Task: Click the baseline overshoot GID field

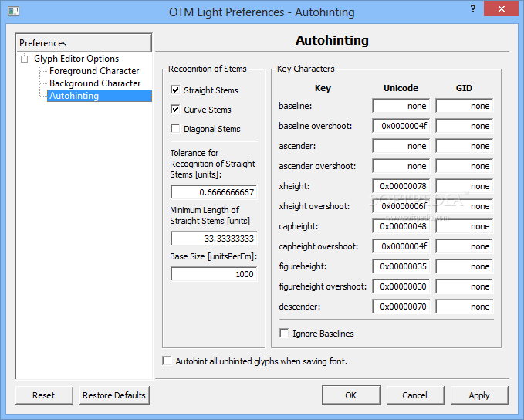Action: pos(464,126)
